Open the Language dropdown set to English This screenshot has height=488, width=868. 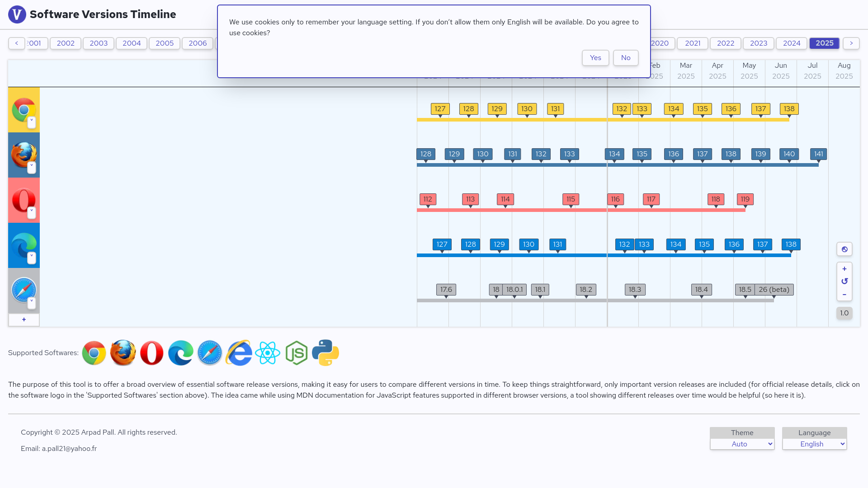(x=814, y=444)
